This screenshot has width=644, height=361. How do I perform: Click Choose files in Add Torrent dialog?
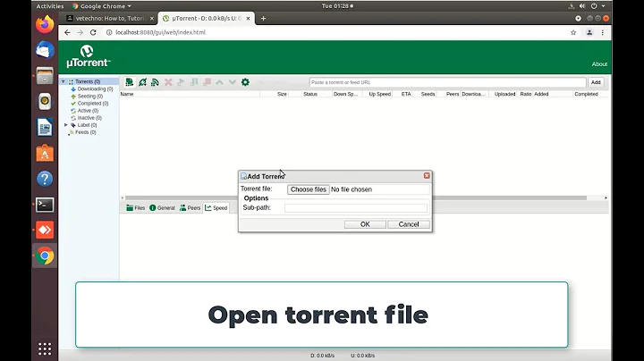pos(308,189)
